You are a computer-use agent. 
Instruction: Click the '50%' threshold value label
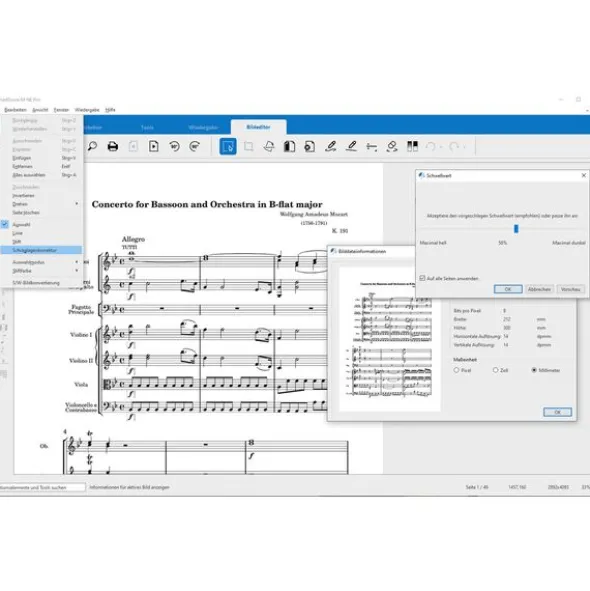(x=503, y=243)
